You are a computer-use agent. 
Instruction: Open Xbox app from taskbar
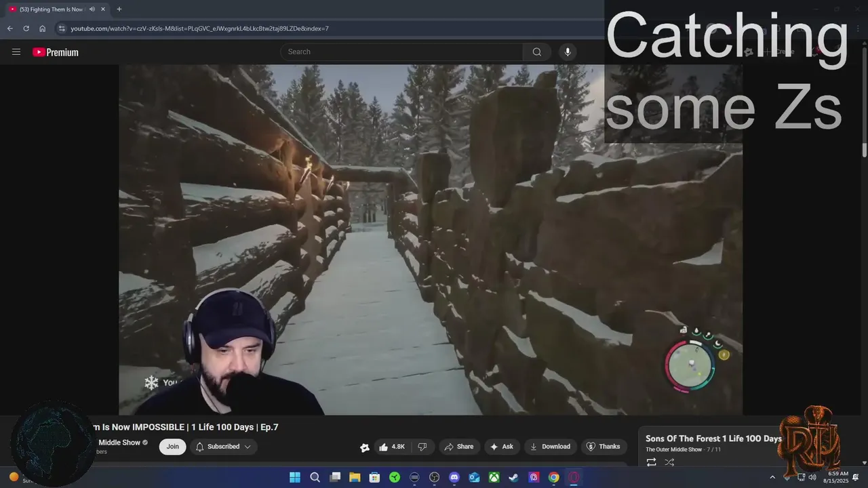(494, 477)
